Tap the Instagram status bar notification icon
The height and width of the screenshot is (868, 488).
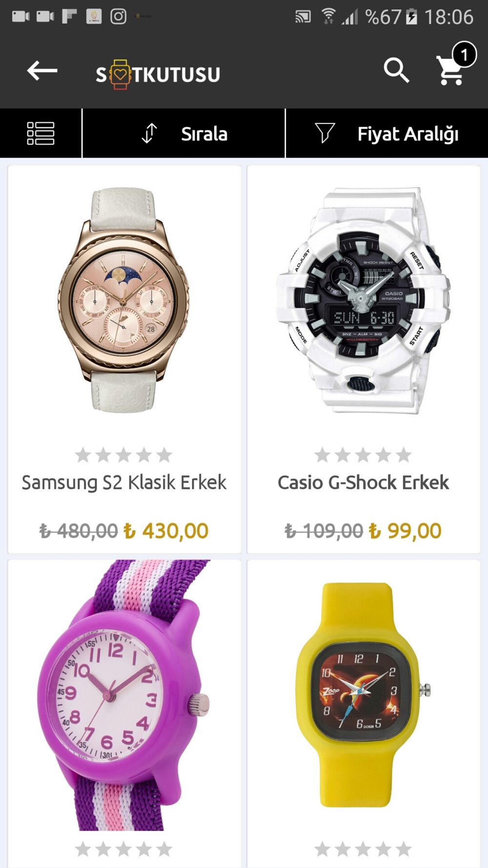tap(118, 16)
